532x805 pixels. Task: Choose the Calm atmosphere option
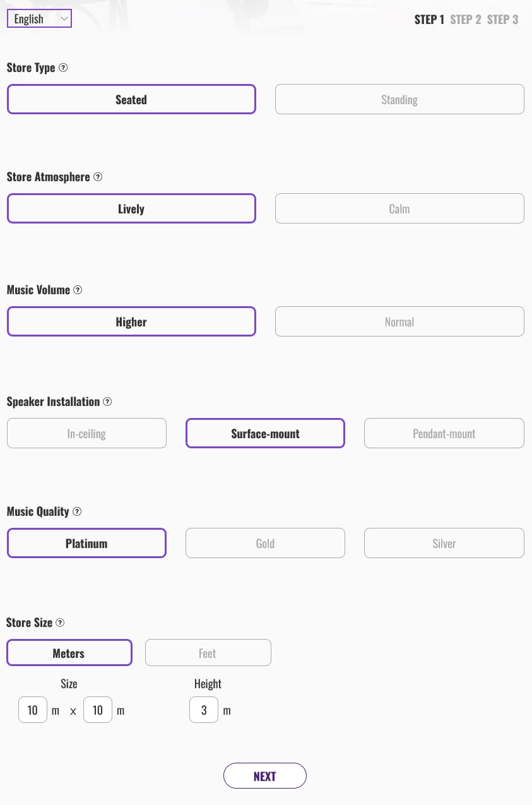pyautogui.click(x=399, y=208)
